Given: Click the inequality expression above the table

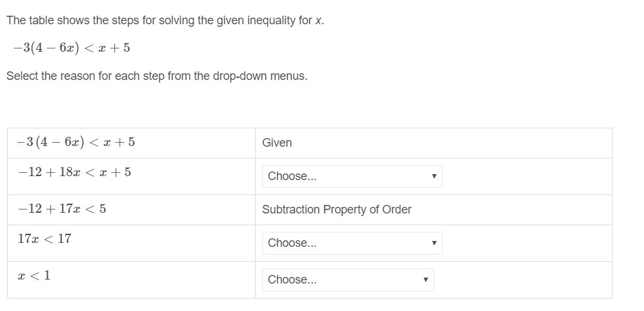Looking at the screenshot, I should [x=71, y=48].
